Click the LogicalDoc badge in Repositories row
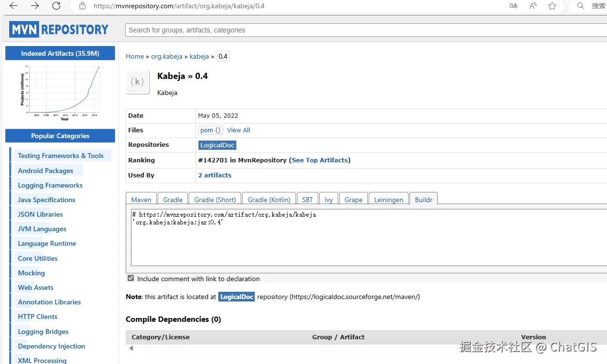Screen dimensions: 607x364 [x=217, y=145]
